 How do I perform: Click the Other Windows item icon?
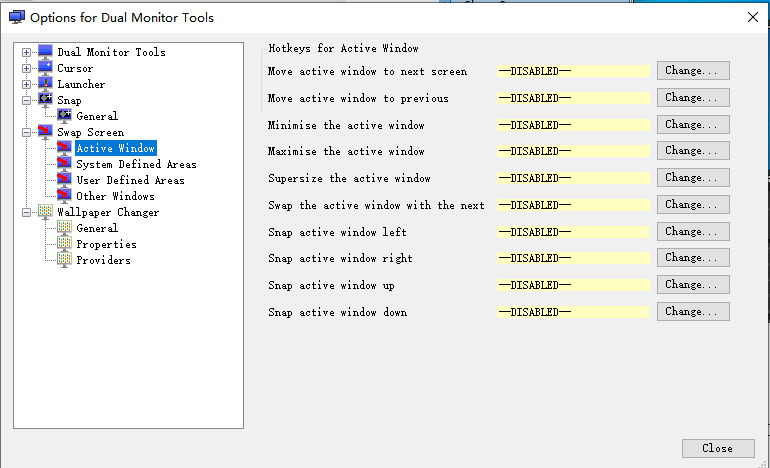tap(64, 196)
